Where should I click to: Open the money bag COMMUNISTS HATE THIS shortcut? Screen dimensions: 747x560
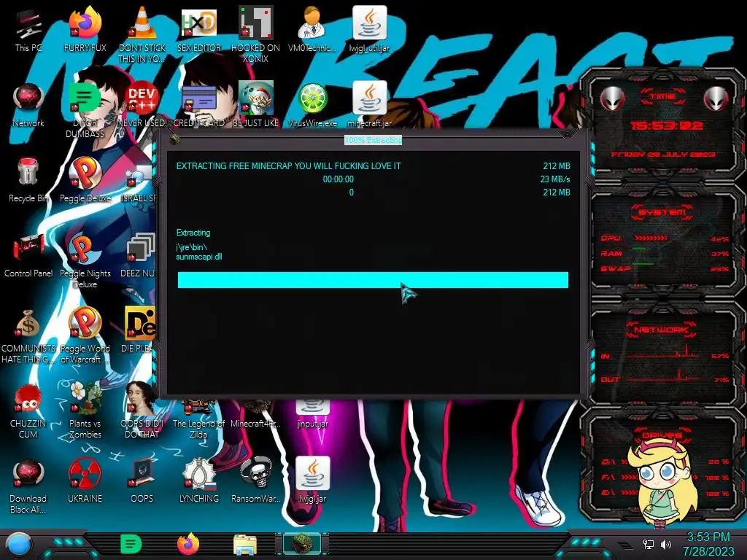(x=28, y=336)
